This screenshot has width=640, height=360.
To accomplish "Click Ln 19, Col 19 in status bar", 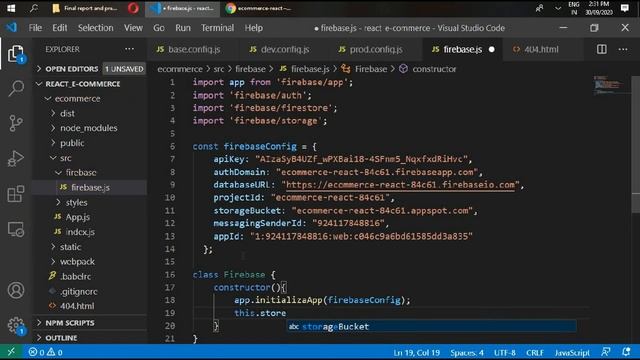I will coord(417,352).
